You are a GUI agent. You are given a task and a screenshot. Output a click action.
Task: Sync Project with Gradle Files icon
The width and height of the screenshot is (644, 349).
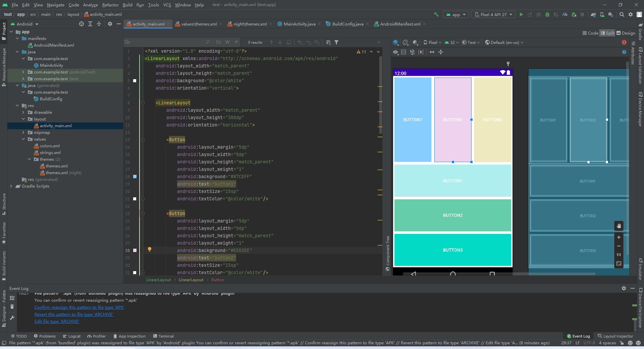(x=593, y=14)
